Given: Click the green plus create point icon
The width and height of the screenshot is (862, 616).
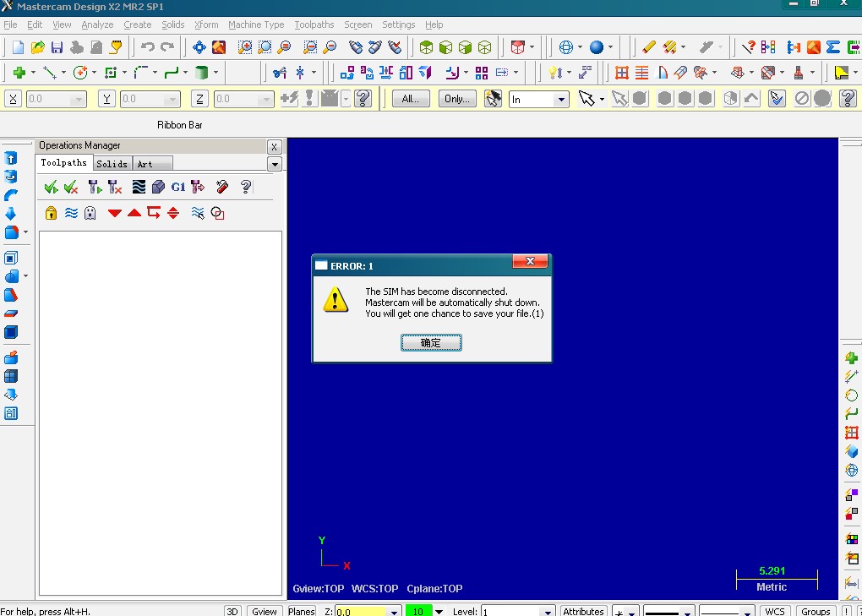Looking at the screenshot, I should click(x=19, y=73).
